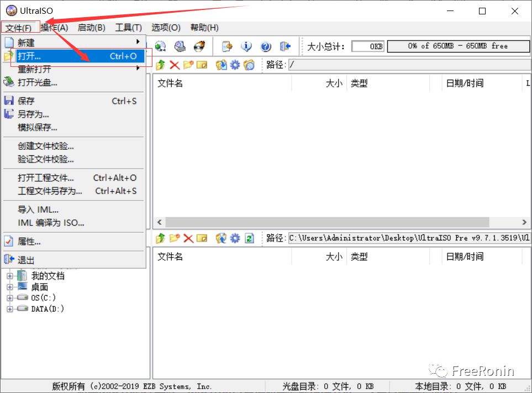Click the image path field showing /
This screenshot has width=532, height=393.
click(x=410, y=65)
